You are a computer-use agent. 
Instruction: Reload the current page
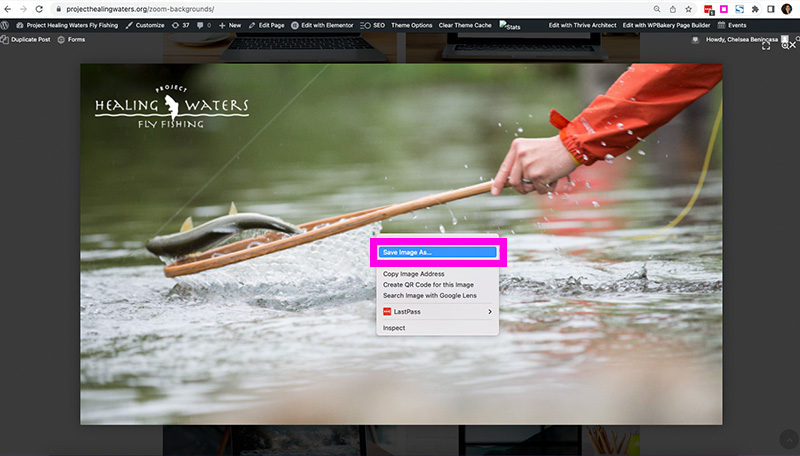(x=39, y=9)
